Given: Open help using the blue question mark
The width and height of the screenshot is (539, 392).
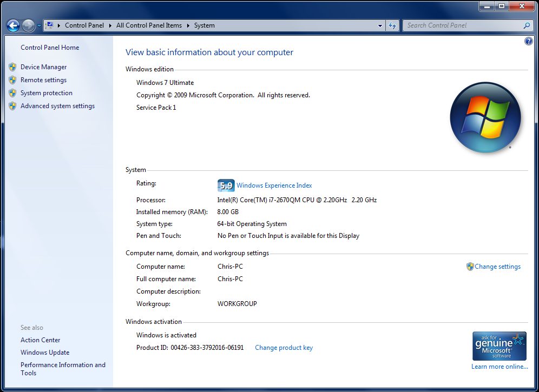Looking at the screenshot, I should (529, 42).
